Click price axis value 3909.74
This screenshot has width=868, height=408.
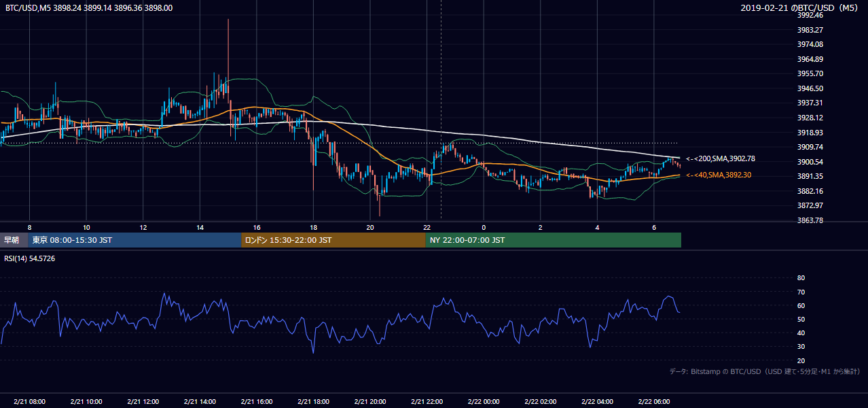[x=810, y=147]
